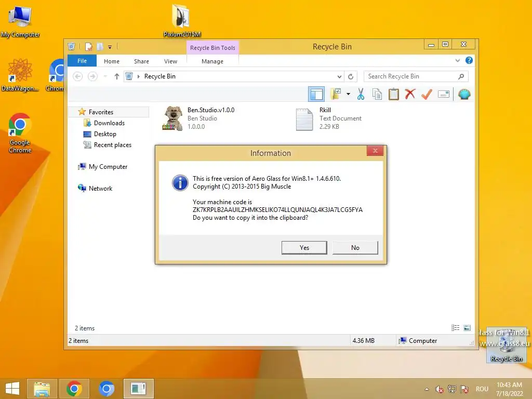Click the Recycle Bin icon in title bar
The height and width of the screenshot is (399, 532).
[71, 47]
